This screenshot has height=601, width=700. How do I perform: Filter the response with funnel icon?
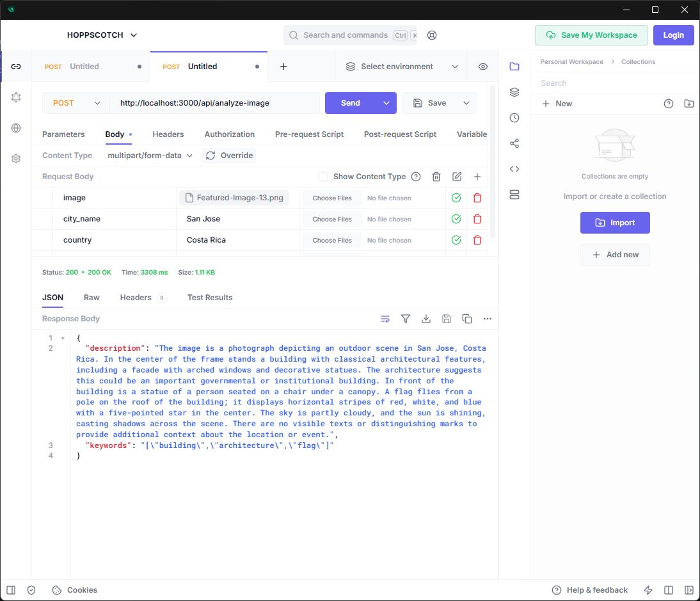pos(406,319)
